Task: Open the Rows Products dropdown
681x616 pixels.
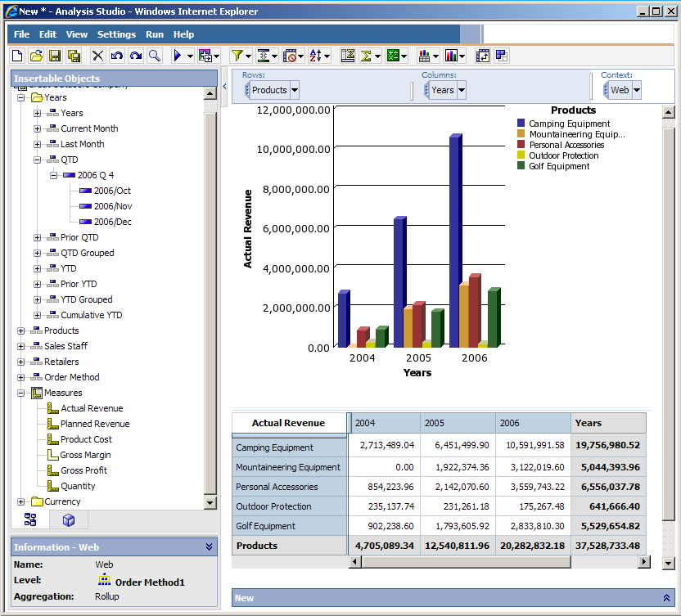Action: 295,91
